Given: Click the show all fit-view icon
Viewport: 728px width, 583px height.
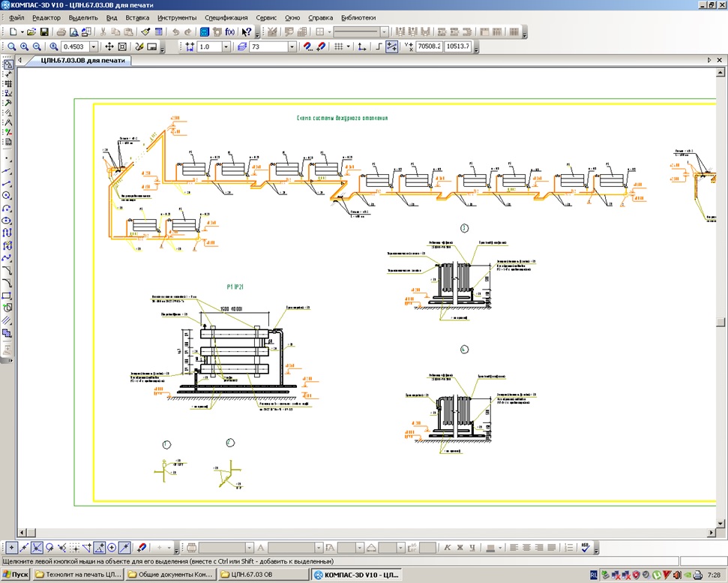Looking at the screenshot, I should 122,47.
